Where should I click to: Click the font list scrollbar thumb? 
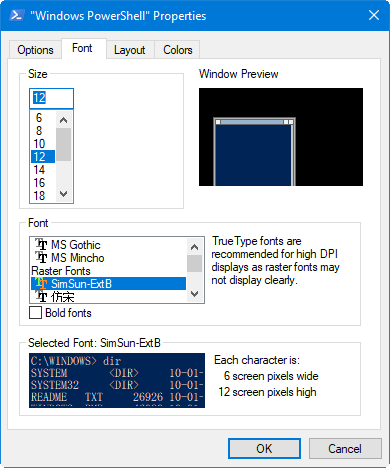(x=195, y=264)
